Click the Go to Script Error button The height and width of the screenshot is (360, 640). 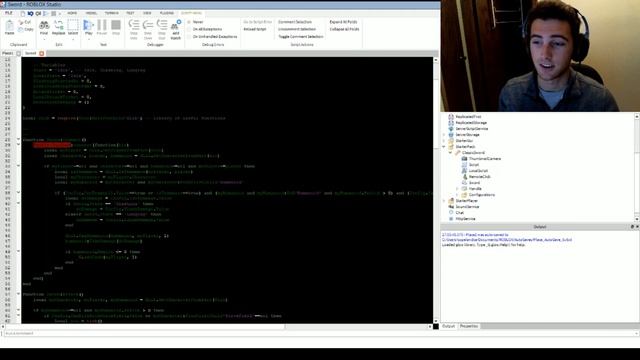pos(257,22)
